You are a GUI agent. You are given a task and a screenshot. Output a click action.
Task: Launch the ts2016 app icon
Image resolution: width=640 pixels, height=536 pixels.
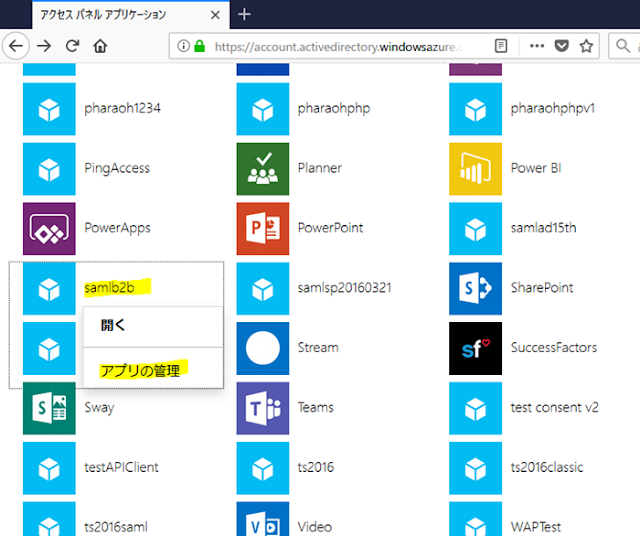[262, 468]
